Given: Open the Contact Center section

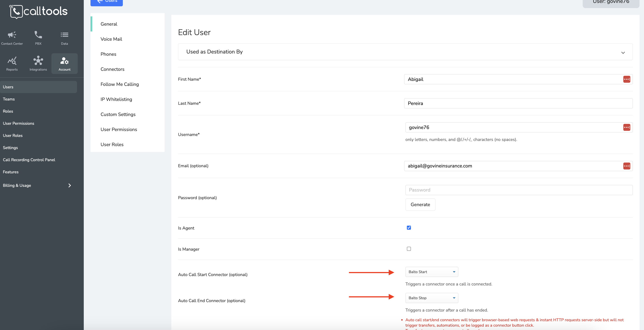Looking at the screenshot, I should coord(12,38).
